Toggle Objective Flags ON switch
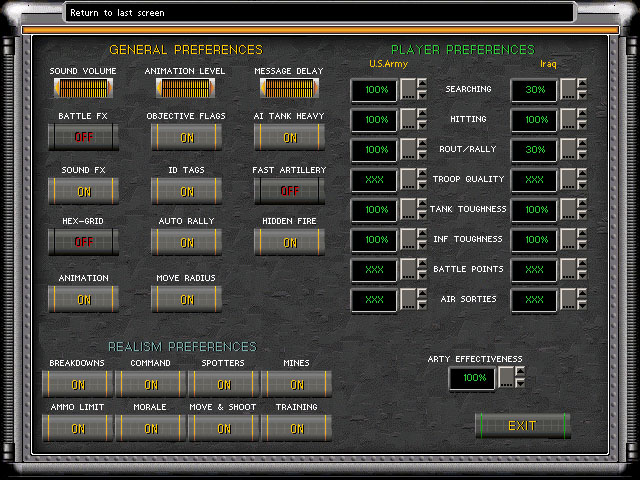The width and height of the screenshot is (640, 480). (x=187, y=138)
